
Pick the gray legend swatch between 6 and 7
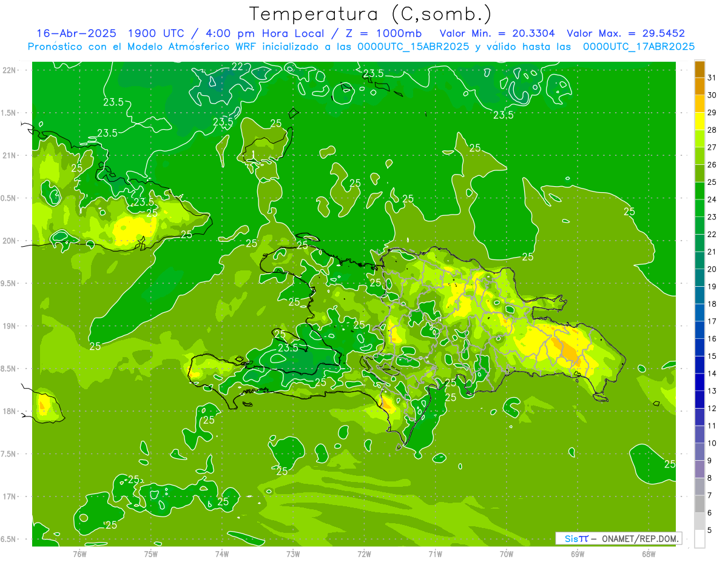point(699,504)
